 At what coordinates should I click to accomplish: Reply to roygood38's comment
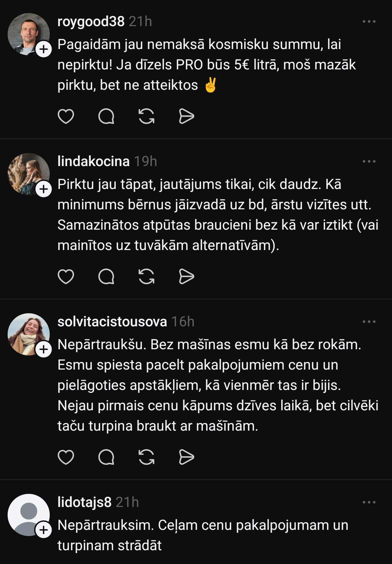[x=106, y=117]
